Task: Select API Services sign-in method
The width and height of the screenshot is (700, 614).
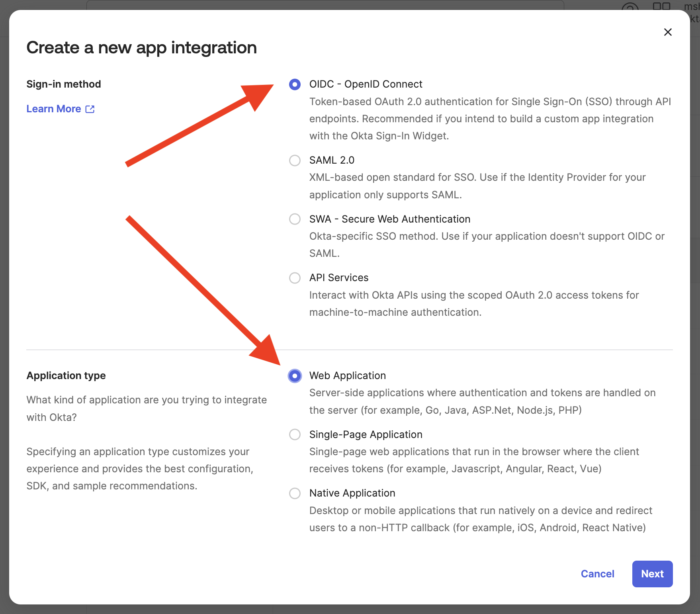Action: point(295,278)
